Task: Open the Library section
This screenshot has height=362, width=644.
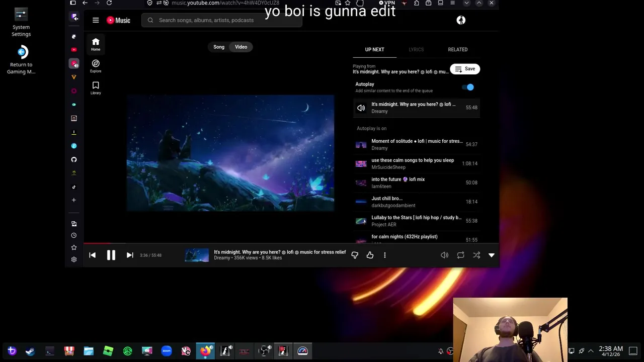Action: pos(96,87)
